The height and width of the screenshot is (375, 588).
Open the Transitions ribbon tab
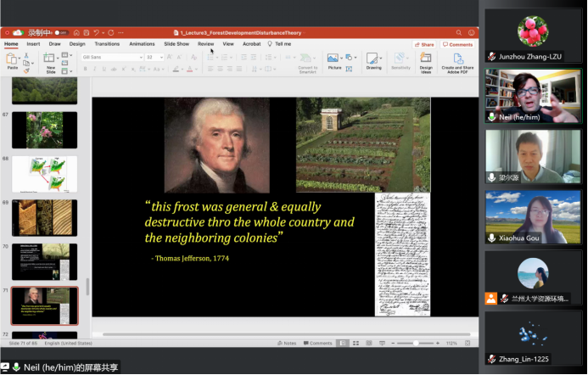[107, 44]
